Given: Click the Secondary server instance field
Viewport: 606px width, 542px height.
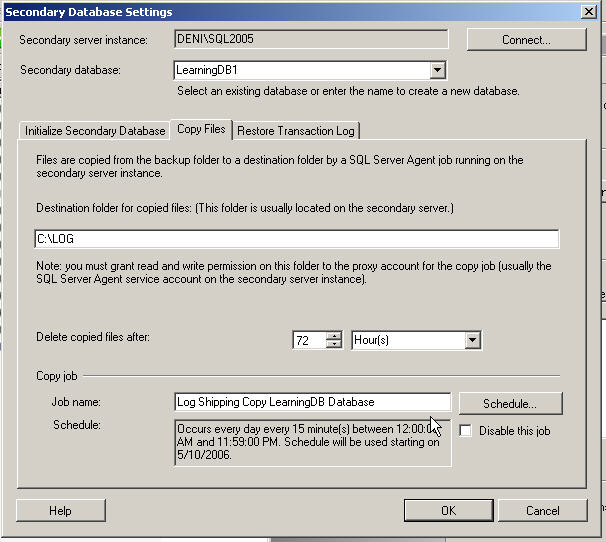Looking at the screenshot, I should (x=310, y=40).
